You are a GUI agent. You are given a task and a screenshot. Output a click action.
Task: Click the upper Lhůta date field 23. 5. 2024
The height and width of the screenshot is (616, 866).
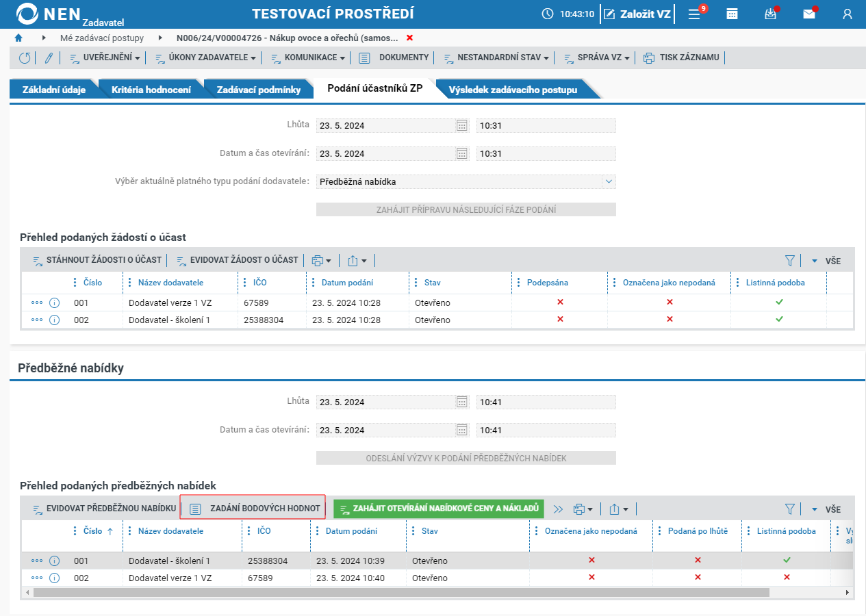(386, 125)
